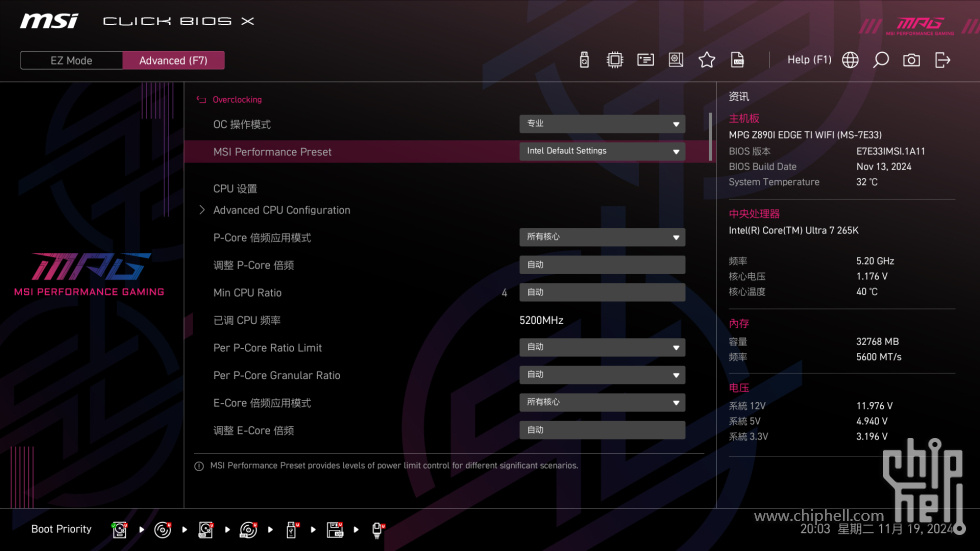Open BIOS search with magnifier icon
This screenshot has height=551, width=980.
[x=881, y=60]
